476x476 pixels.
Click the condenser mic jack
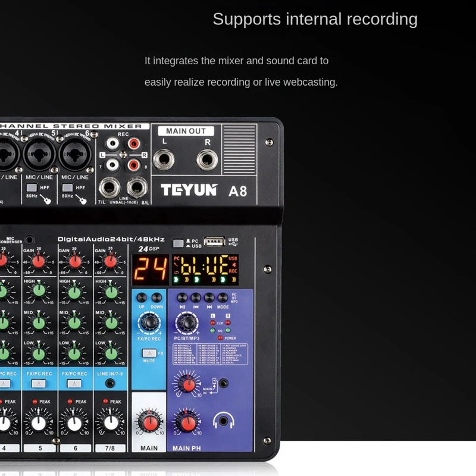click(29, 240)
